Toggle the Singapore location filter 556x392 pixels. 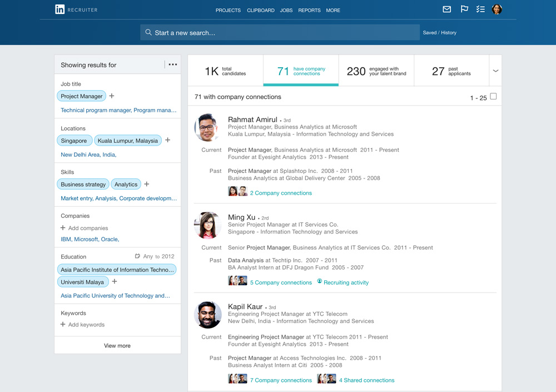pos(75,140)
